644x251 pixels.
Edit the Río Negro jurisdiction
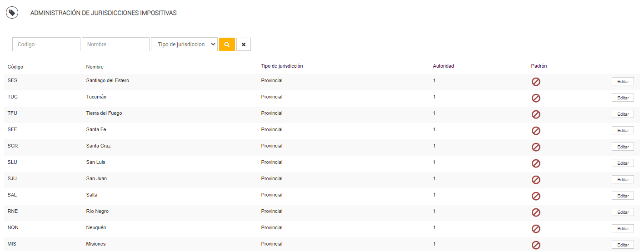click(623, 212)
